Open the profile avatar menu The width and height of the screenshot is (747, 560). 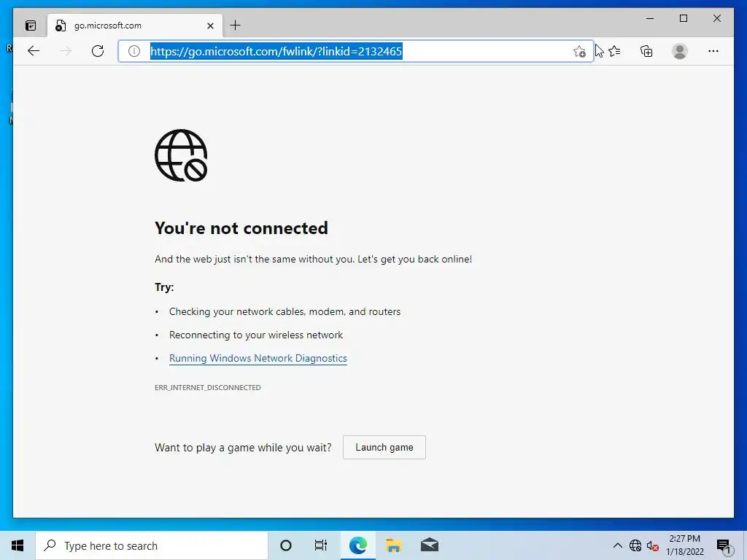point(680,51)
